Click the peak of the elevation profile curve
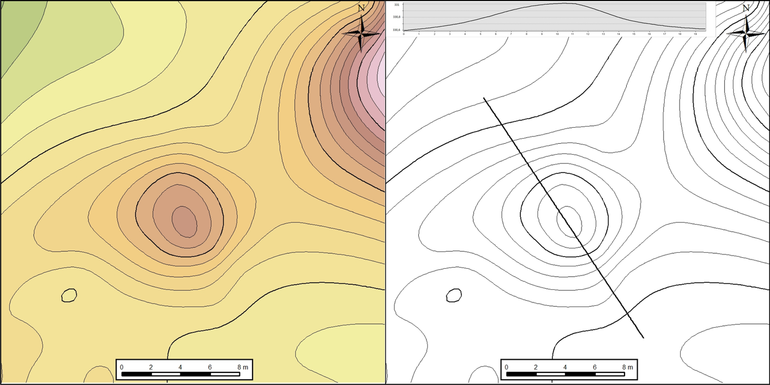The width and height of the screenshot is (770, 385). (x=560, y=4)
